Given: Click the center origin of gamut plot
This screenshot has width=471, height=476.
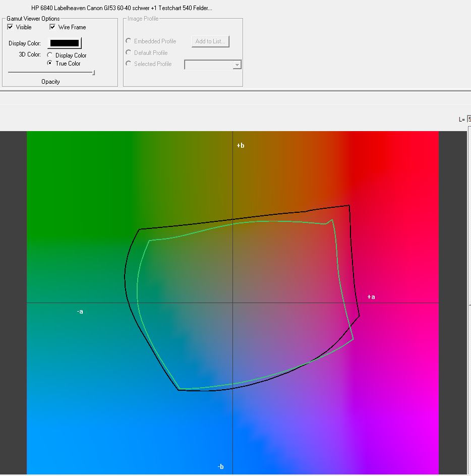Looking at the screenshot, I should coord(232,303).
